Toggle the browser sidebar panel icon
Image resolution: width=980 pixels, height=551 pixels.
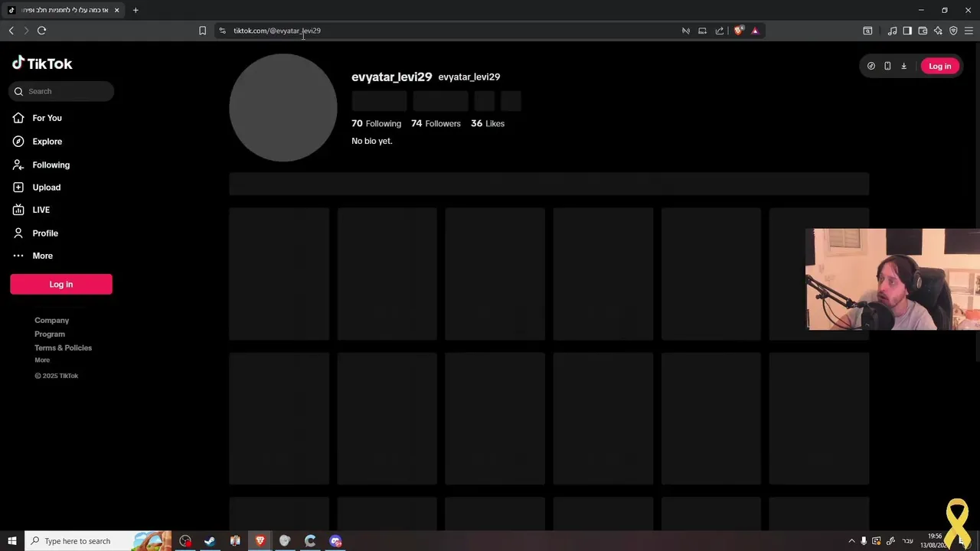tap(907, 31)
